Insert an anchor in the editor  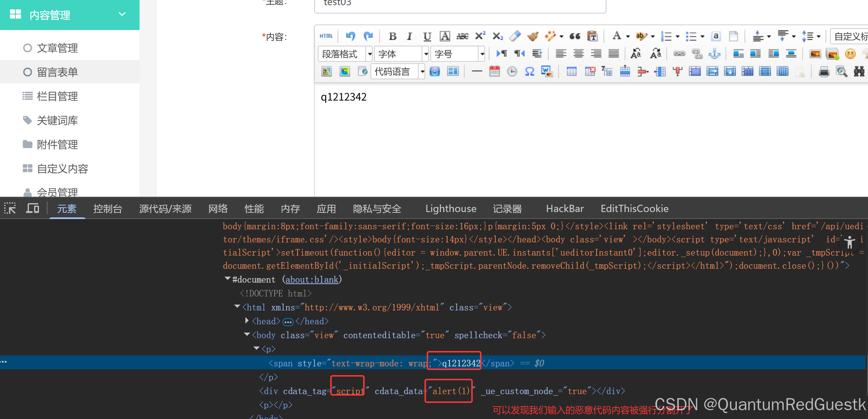[x=714, y=54]
